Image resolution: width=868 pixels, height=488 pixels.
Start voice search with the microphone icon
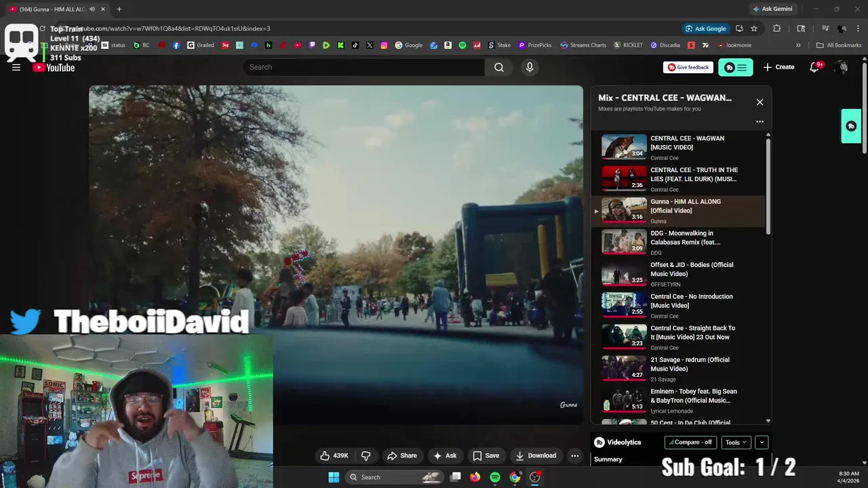tap(530, 67)
